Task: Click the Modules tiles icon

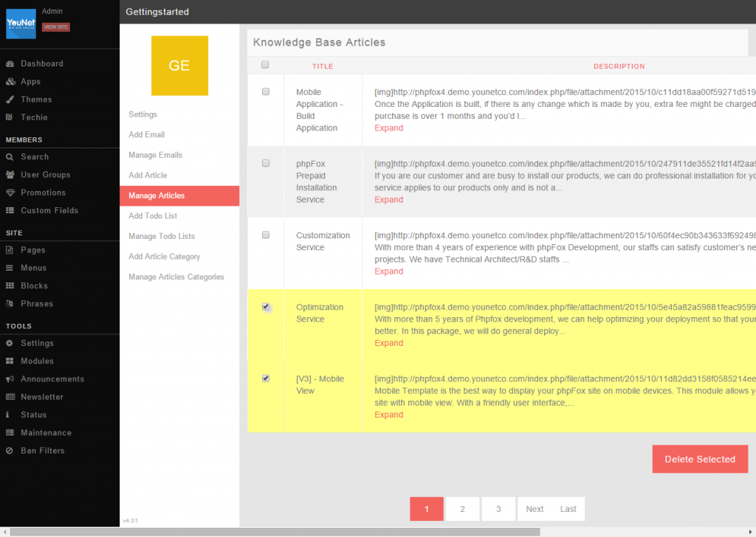Action: pos(10,361)
